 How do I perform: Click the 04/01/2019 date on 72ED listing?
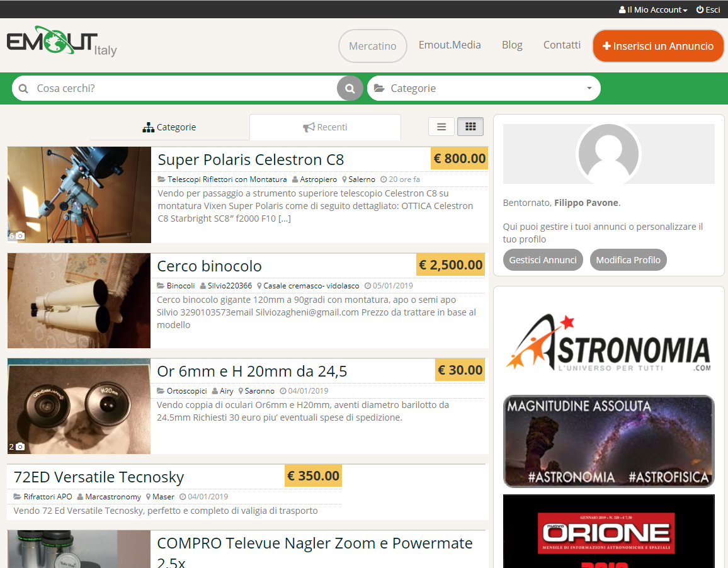tap(204, 497)
